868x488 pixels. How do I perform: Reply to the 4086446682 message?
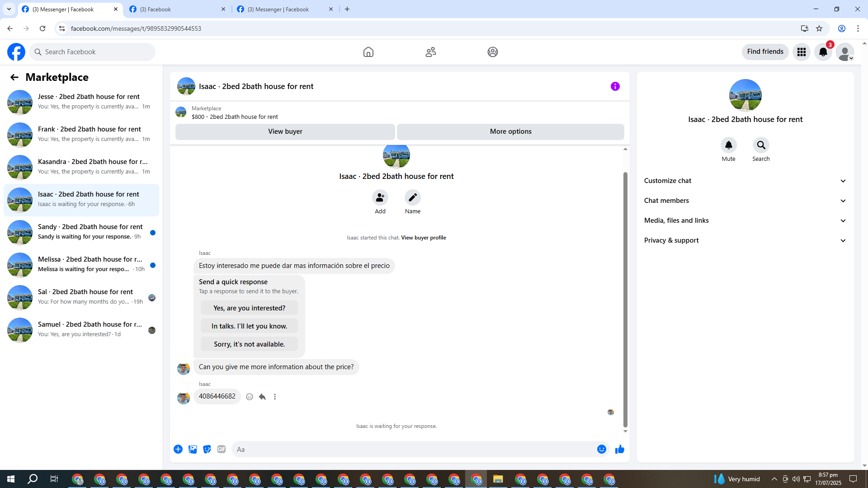pyautogui.click(x=262, y=397)
